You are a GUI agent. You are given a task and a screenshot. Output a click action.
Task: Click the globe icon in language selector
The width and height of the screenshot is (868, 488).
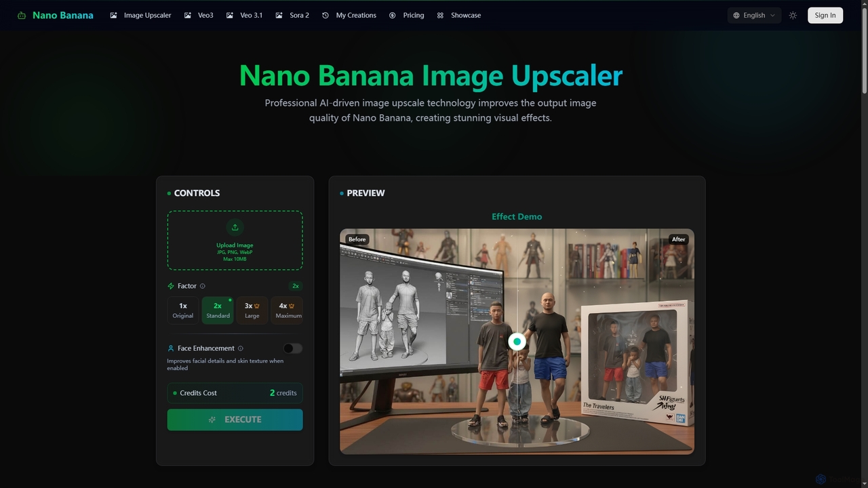(736, 15)
